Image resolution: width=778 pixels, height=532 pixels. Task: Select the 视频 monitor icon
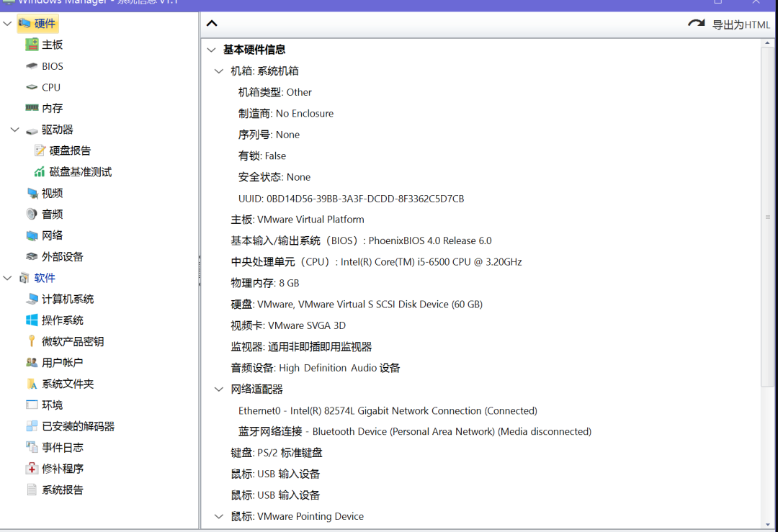(x=32, y=194)
